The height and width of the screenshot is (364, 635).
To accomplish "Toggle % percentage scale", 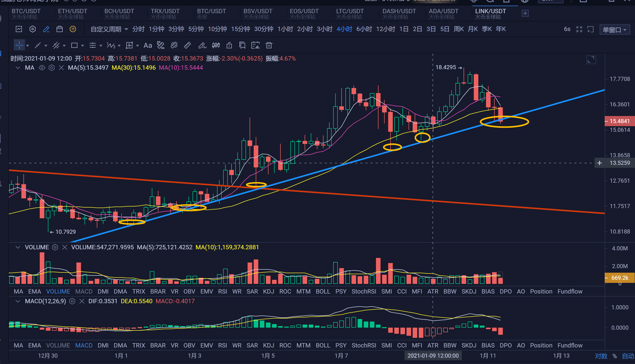I will [615, 356].
